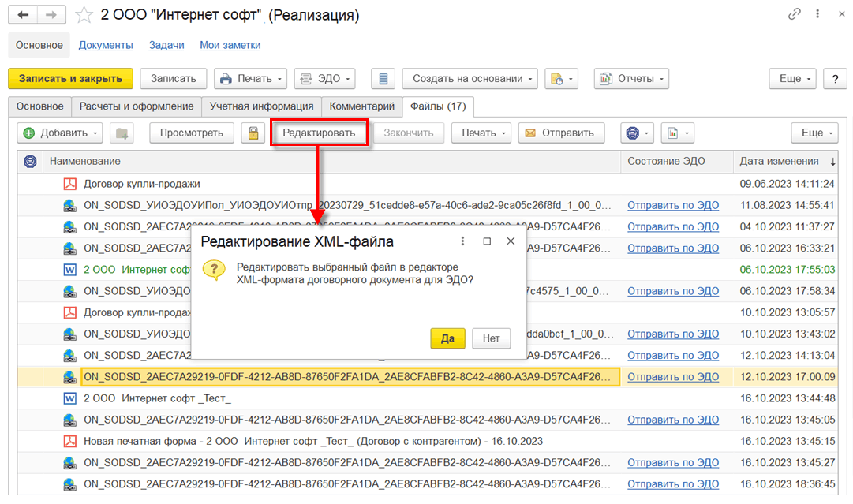Click the document list icon button
Screen dimensions: 853x504
(383, 78)
